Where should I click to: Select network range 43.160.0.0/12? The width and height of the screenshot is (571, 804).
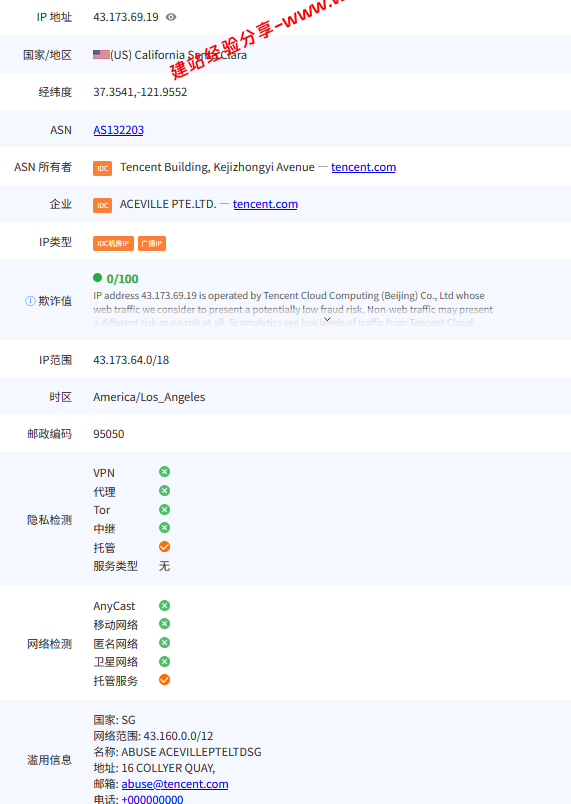pyautogui.click(x=178, y=736)
